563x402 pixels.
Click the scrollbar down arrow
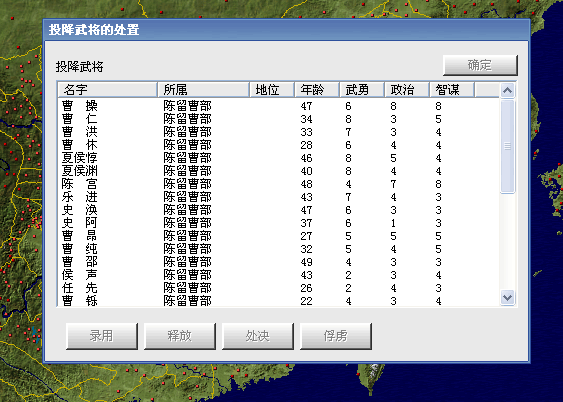507,297
